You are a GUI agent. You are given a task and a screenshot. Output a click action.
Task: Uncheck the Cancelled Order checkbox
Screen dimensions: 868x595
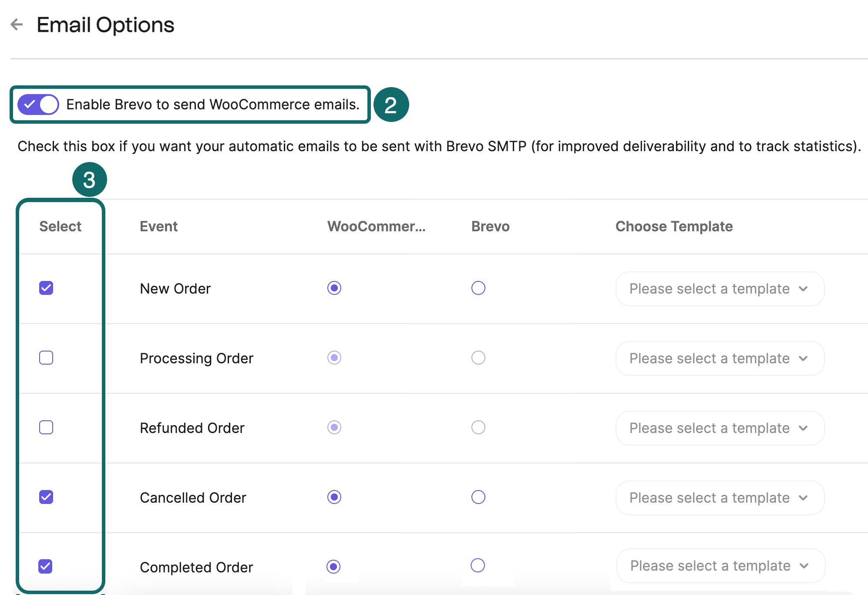coord(46,497)
